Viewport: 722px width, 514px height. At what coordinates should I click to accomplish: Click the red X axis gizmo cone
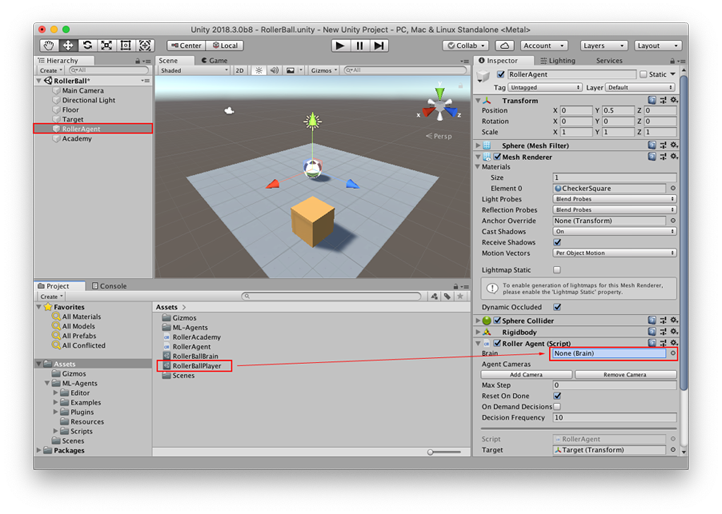pos(428,112)
